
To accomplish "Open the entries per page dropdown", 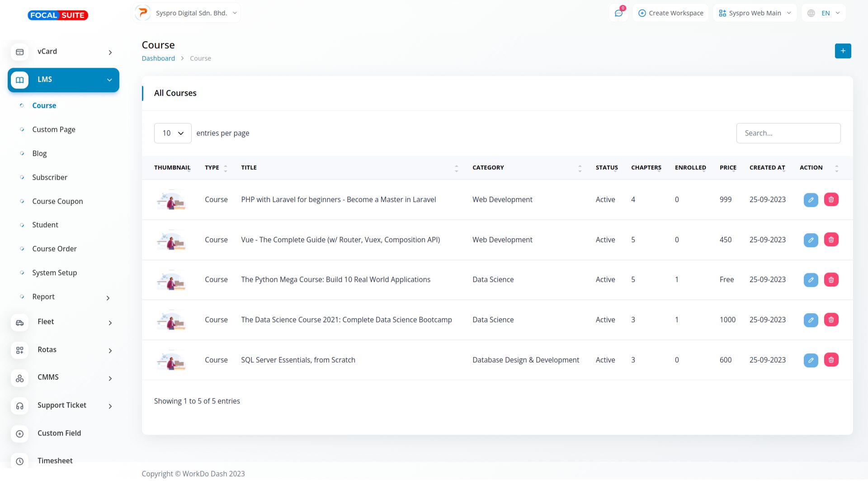I will pos(173,133).
